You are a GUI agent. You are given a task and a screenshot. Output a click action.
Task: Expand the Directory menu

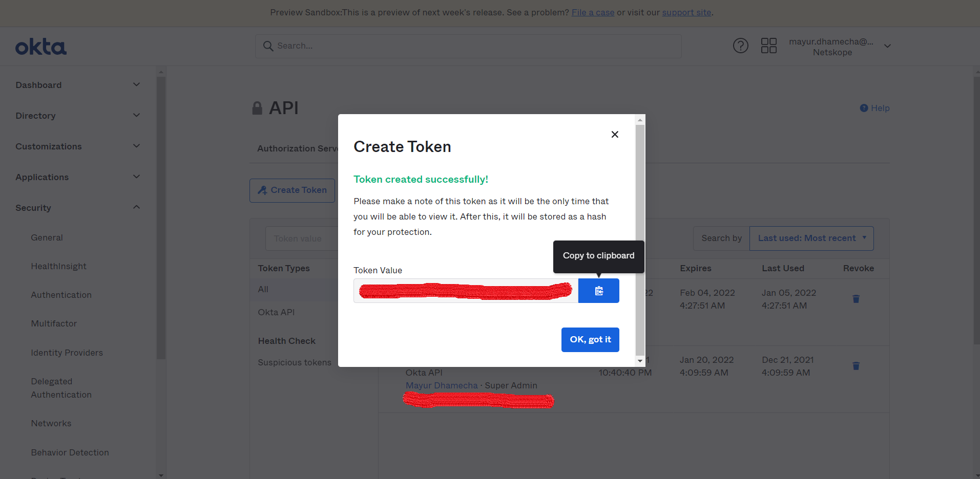pos(78,116)
